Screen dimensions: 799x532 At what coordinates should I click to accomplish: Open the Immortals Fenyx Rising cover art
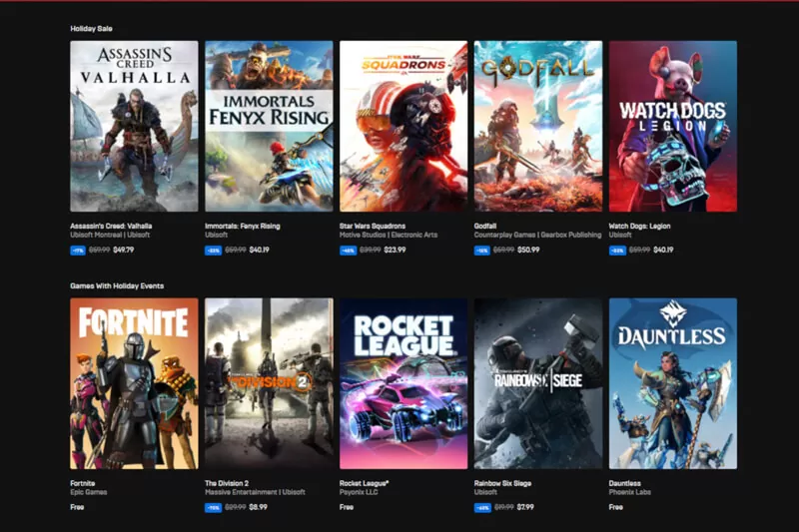tap(269, 126)
